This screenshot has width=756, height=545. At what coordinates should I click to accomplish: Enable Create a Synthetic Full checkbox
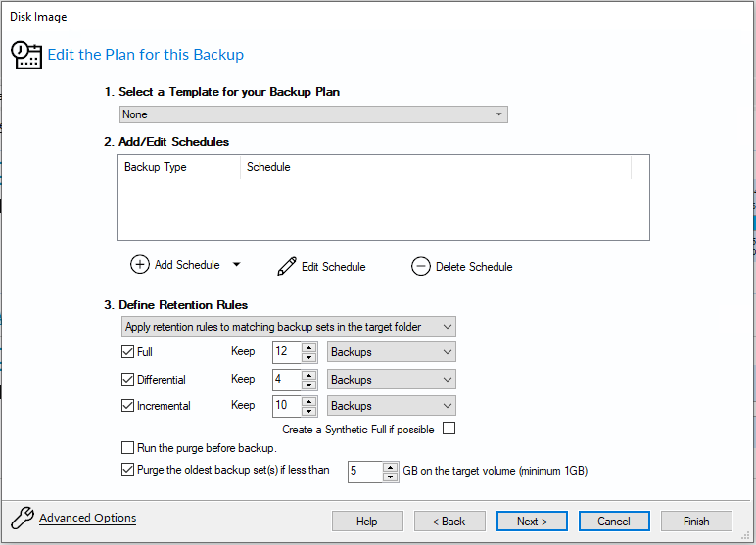449,429
